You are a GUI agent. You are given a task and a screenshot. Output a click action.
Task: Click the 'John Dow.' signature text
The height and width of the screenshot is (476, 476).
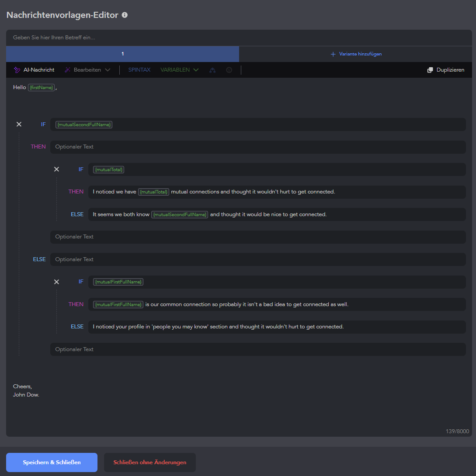click(26, 395)
